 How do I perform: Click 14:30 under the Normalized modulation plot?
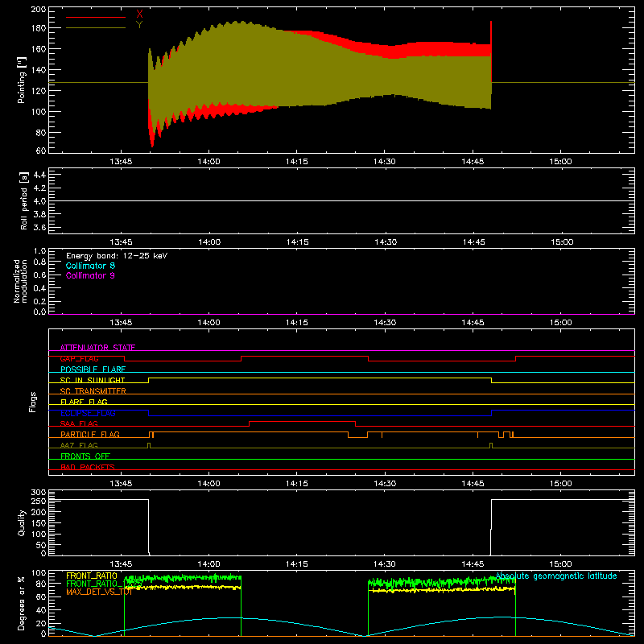pos(385,323)
